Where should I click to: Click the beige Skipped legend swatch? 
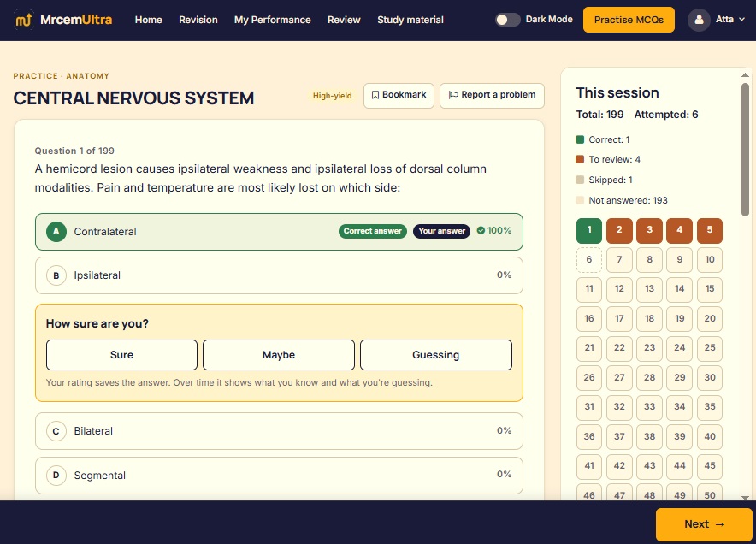pyautogui.click(x=580, y=180)
